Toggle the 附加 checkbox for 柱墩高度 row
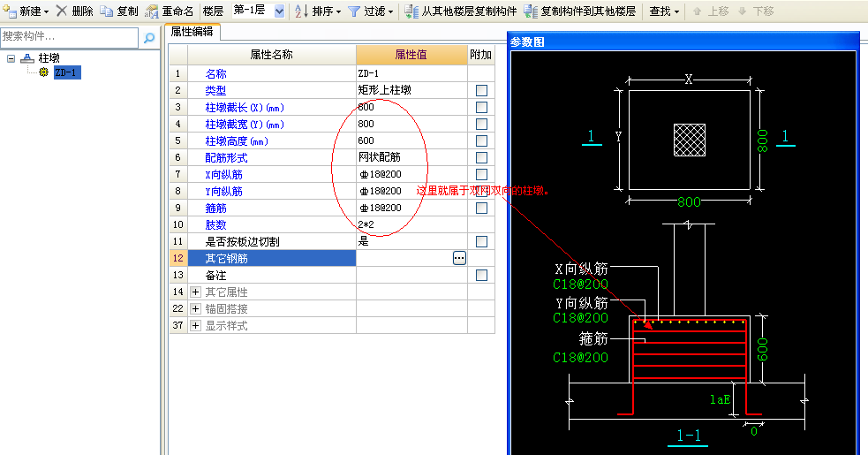The height and width of the screenshot is (455, 868). (x=481, y=140)
